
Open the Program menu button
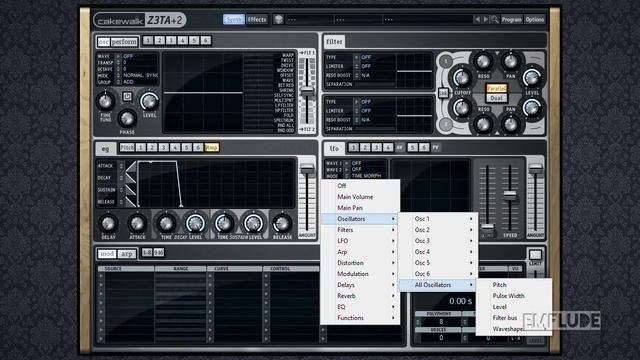pyautogui.click(x=511, y=19)
